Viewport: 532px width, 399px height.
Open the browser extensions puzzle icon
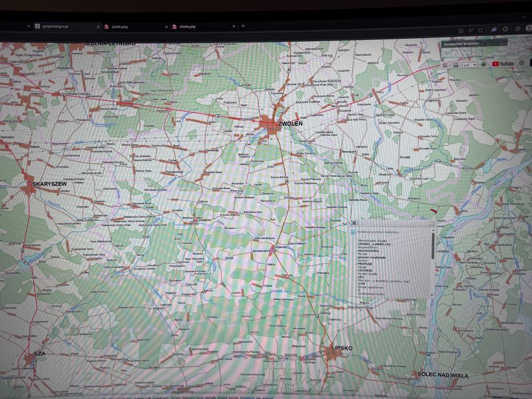coord(518,29)
